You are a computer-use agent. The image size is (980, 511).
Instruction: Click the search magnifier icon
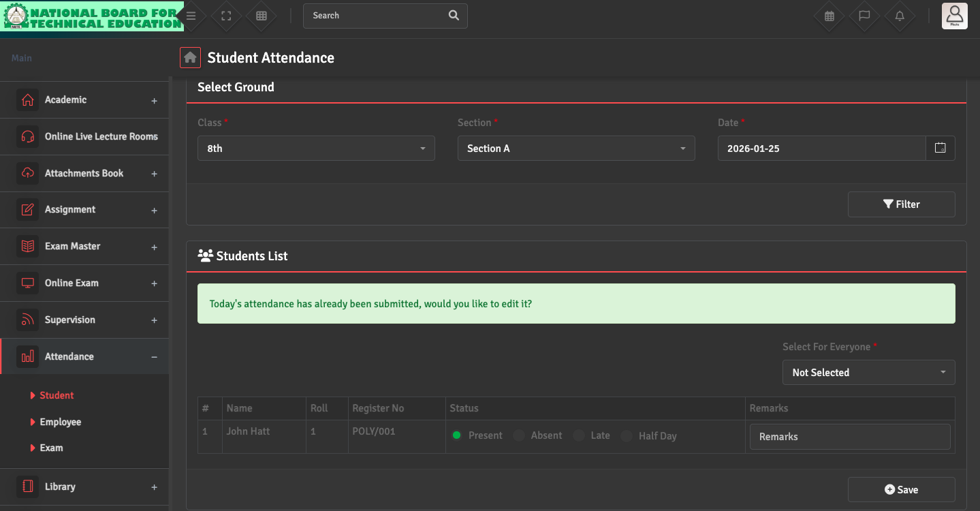(x=454, y=16)
